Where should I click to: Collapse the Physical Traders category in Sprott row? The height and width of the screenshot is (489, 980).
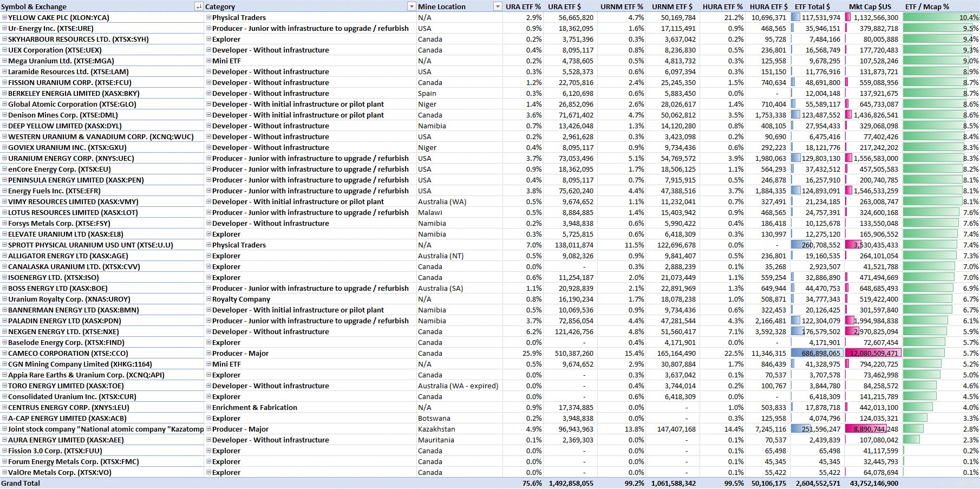click(x=208, y=245)
